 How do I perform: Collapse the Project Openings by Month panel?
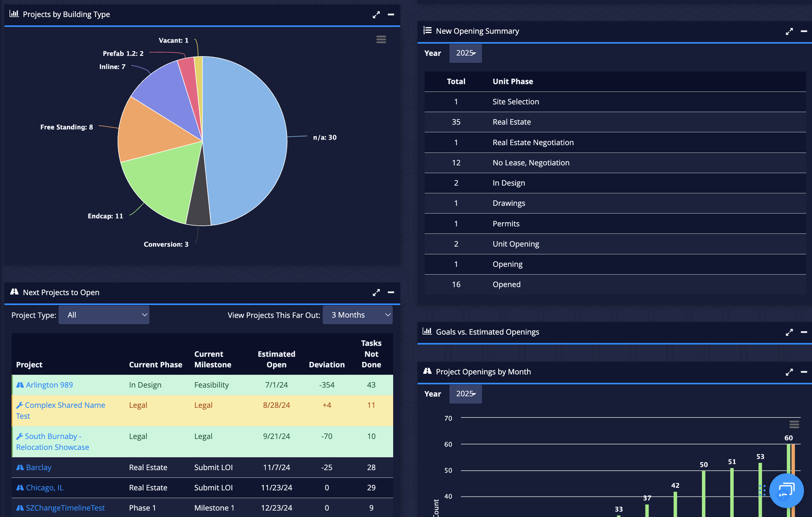804,372
